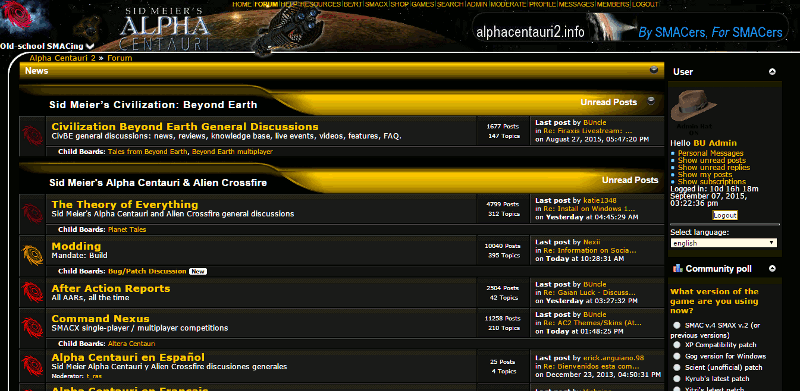Click the red swirl icon beside Command Nexus
The width and height of the screenshot is (800, 391).
click(32, 327)
